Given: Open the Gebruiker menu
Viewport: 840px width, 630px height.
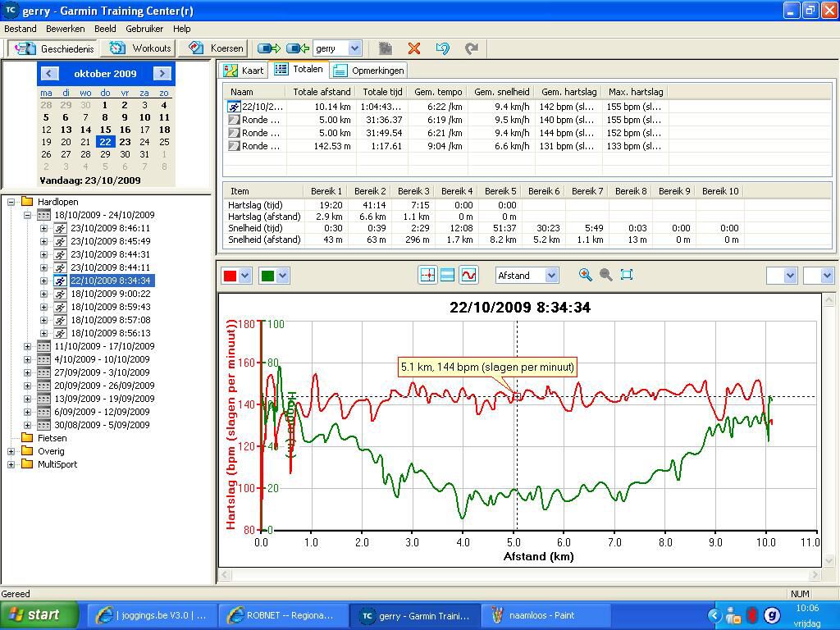Looking at the screenshot, I should [x=144, y=29].
